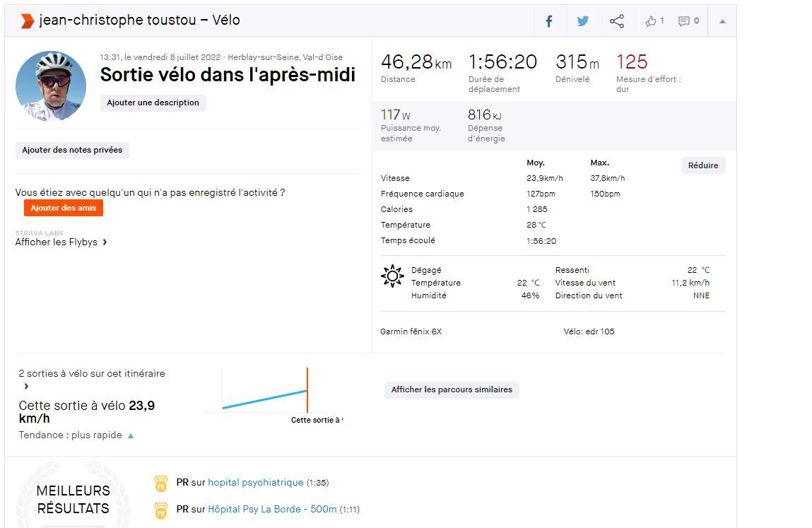
Task: Give kudos with thumbs-up icon
Action: (x=651, y=21)
